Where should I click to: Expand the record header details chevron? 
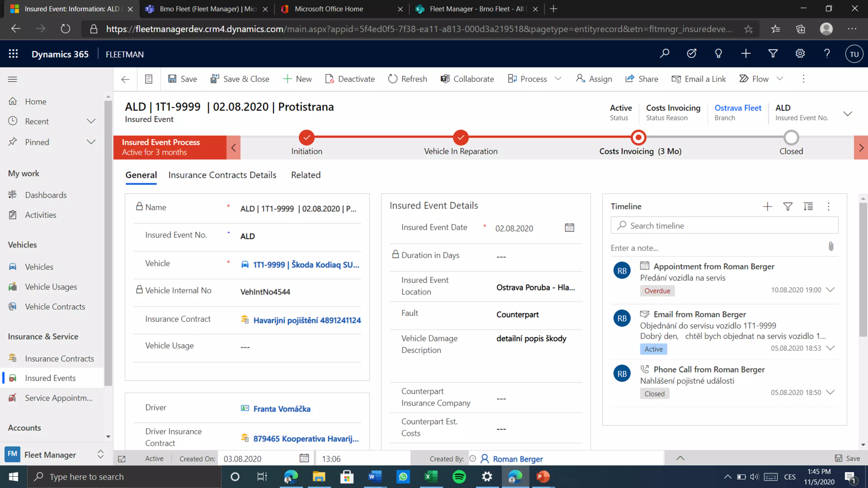[x=847, y=113]
